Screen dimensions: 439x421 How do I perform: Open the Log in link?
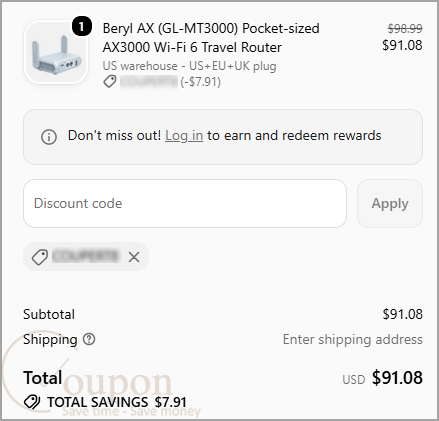pos(184,136)
